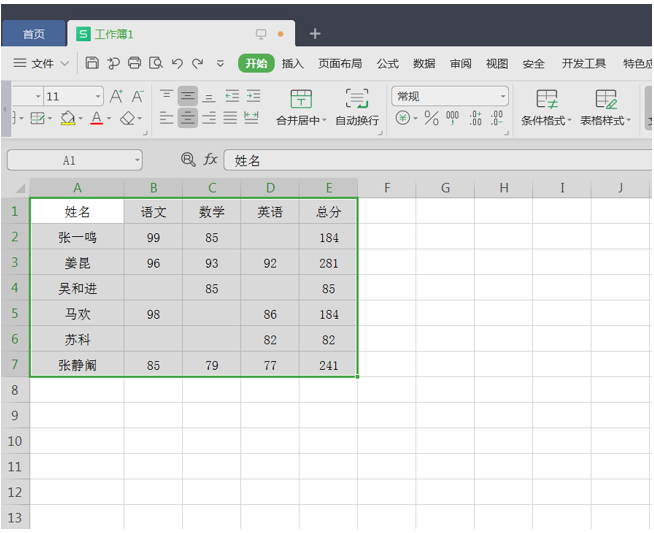
Task: Undo the last action
Action: pyautogui.click(x=177, y=63)
